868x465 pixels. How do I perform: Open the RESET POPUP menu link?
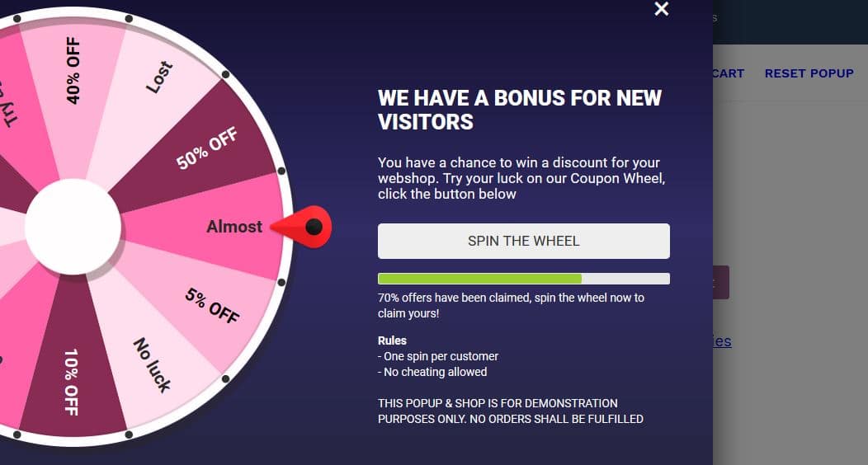(809, 73)
